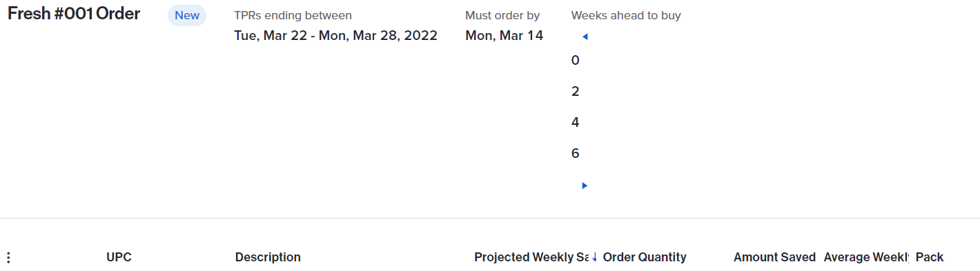
Task: Toggle the blue descending sort arrow
Action: pos(594,257)
